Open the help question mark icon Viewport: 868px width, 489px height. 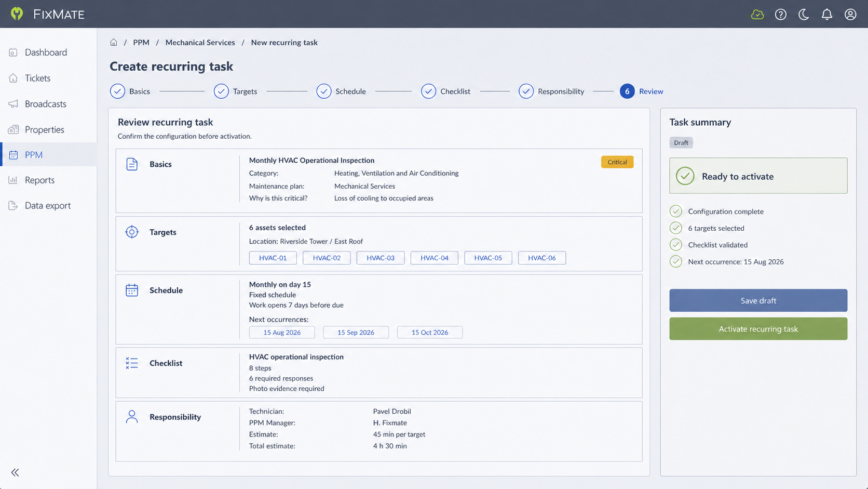[780, 15]
